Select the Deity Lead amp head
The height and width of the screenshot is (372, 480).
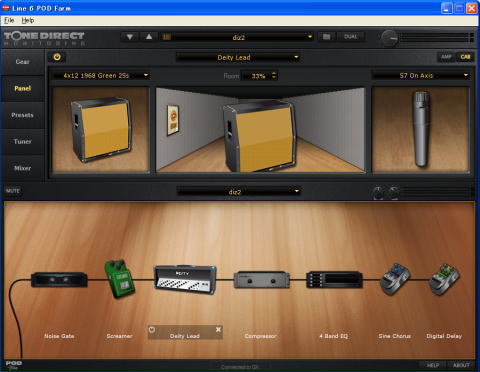click(185, 279)
